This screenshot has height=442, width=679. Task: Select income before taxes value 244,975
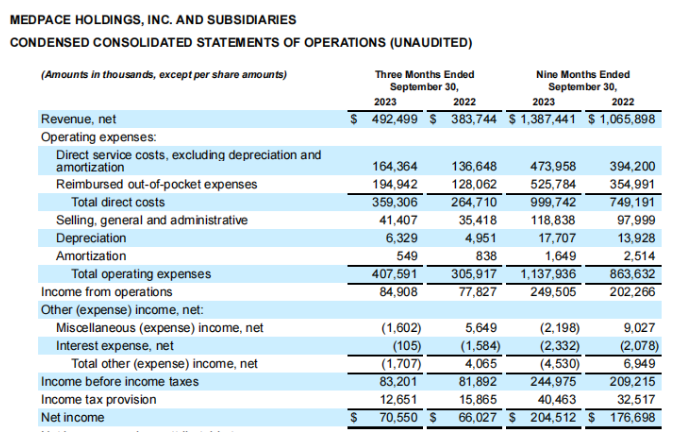[553, 382]
